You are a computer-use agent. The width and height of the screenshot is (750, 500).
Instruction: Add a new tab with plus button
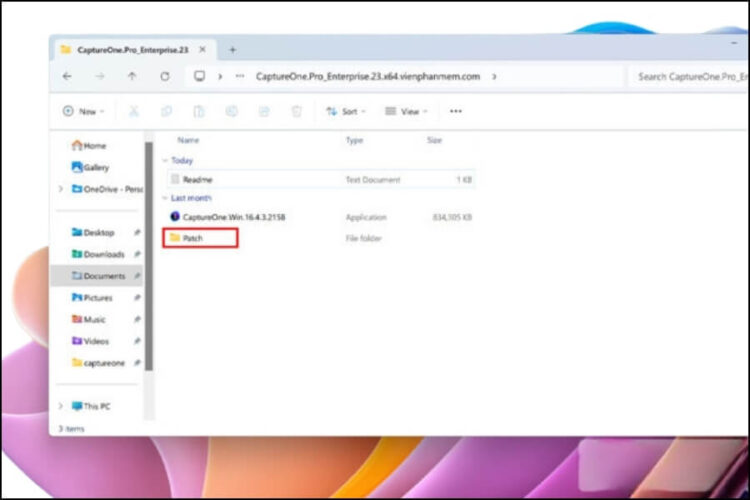click(232, 50)
